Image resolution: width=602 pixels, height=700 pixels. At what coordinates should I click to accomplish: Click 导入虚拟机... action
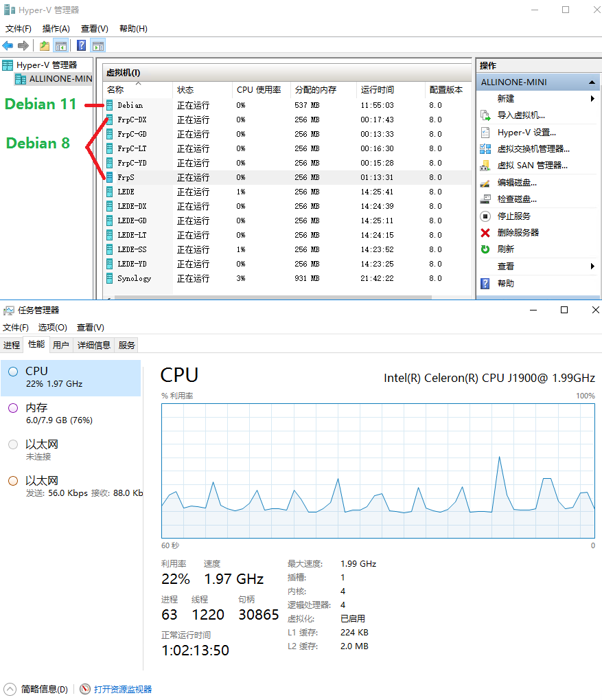point(521,115)
